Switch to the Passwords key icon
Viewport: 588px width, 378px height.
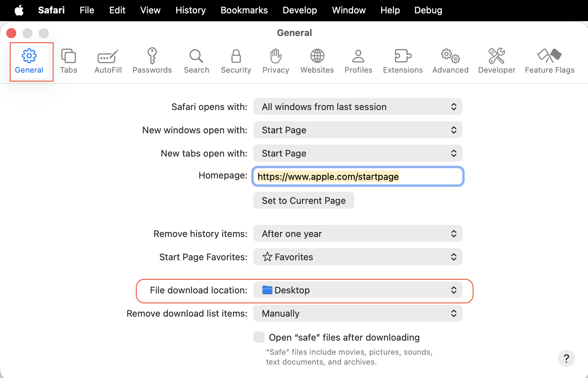pyautogui.click(x=152, y=61)
